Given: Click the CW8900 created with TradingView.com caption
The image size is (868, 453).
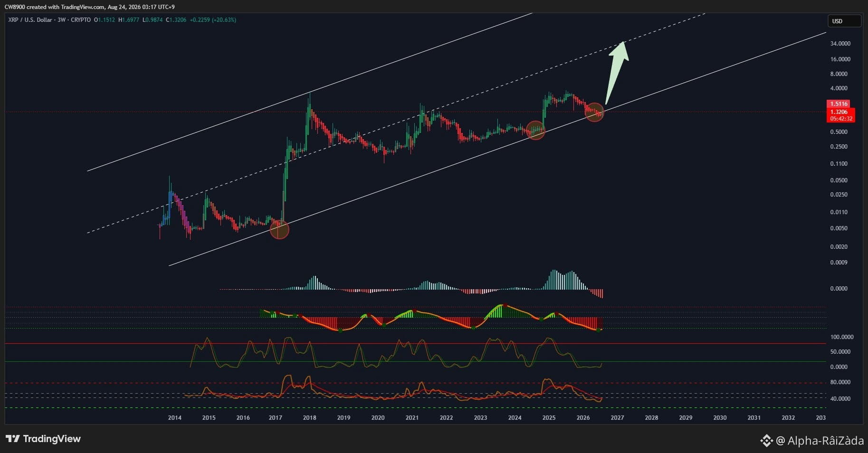Looking at the screenshot, I should coord(55,7).
